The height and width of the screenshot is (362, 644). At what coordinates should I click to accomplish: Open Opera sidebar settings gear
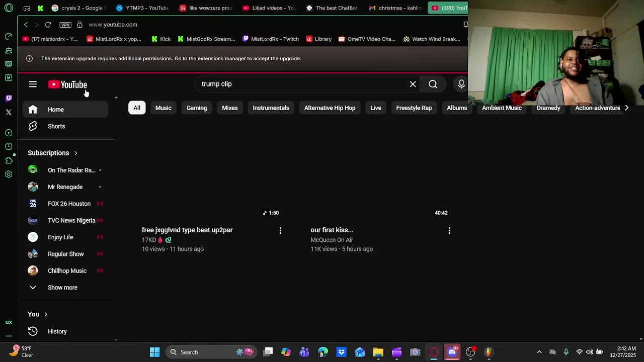[x=9, y=174]
